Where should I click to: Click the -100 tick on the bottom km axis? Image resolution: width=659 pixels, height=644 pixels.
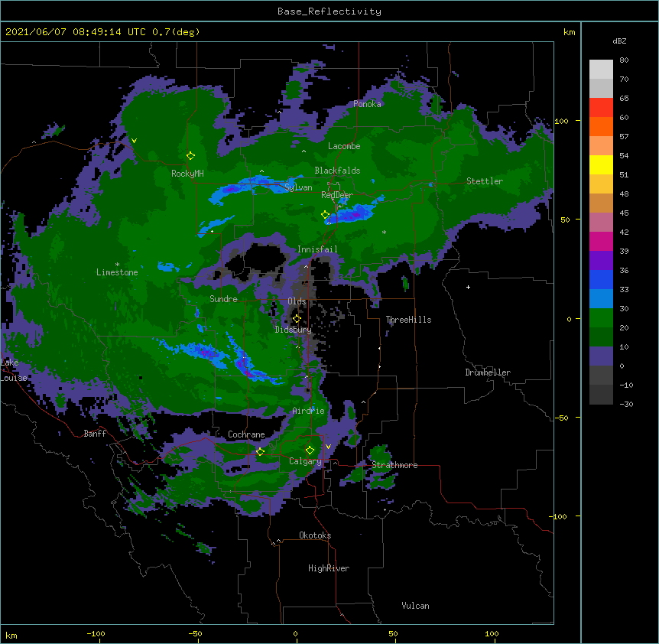click(x=96, y=634)
